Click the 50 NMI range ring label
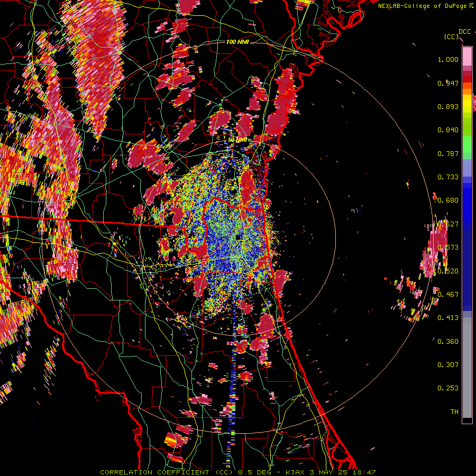The width and height of the screenshot is (476, 476). (237, 140)
